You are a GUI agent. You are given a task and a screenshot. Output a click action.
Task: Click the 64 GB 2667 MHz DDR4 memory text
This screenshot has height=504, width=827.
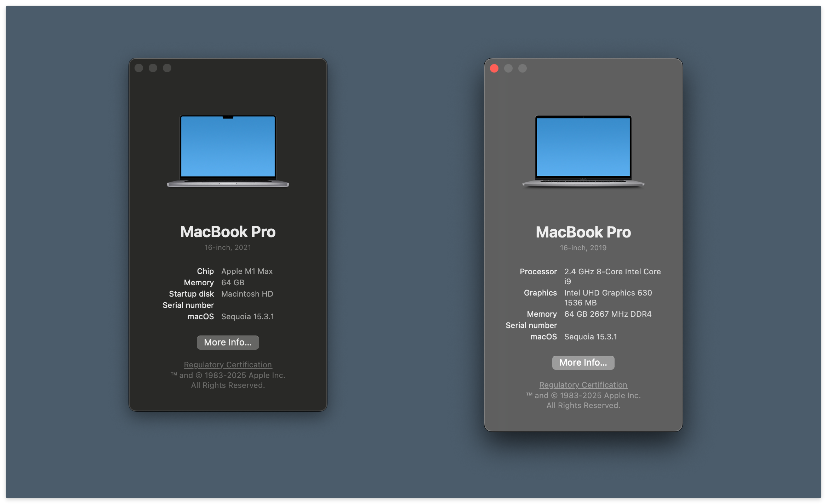point(608,314)
